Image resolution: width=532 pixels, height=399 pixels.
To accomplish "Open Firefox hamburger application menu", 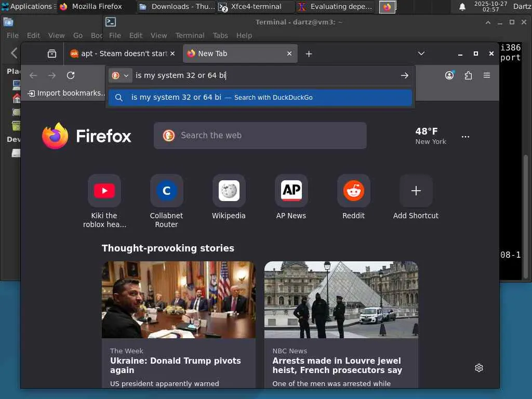I will coord(486,75).
